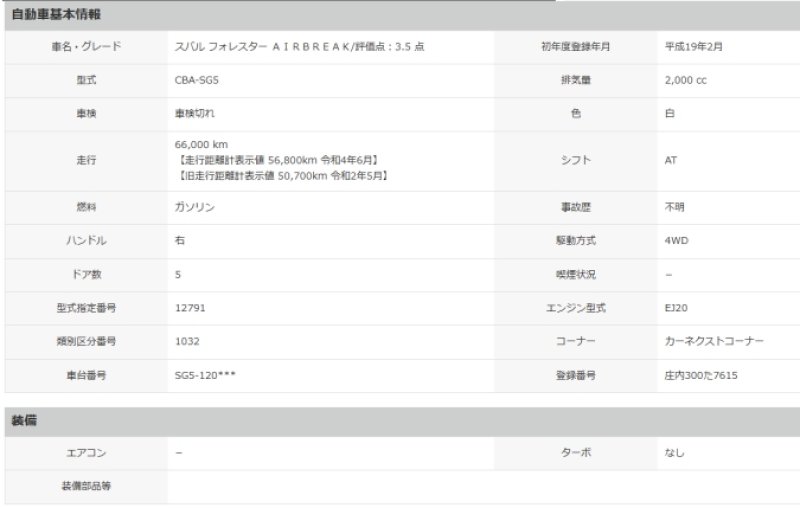
Task: Select the SG5-120*** chassis number
Action: 205,374
